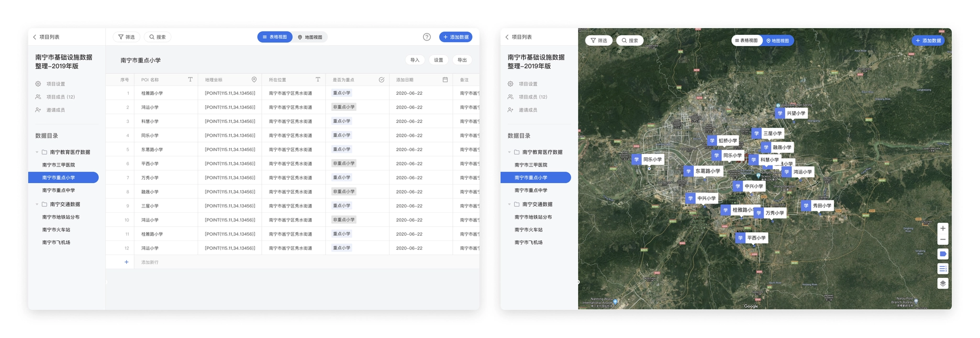980x338 pixels.
Task: Open 南宁市三甲医院 in the map window sidebar
Action: point(531,165)
